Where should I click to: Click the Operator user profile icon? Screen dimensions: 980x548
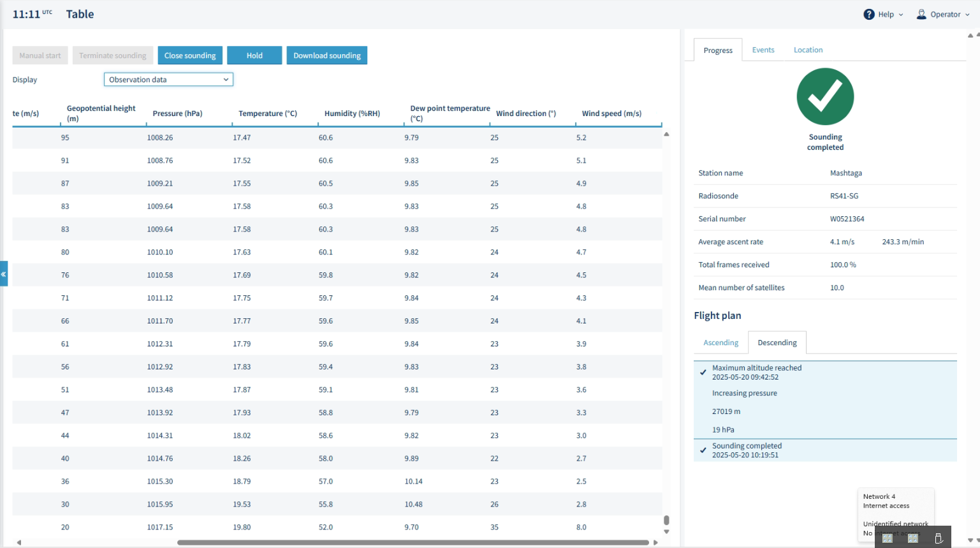coord(921,14)
